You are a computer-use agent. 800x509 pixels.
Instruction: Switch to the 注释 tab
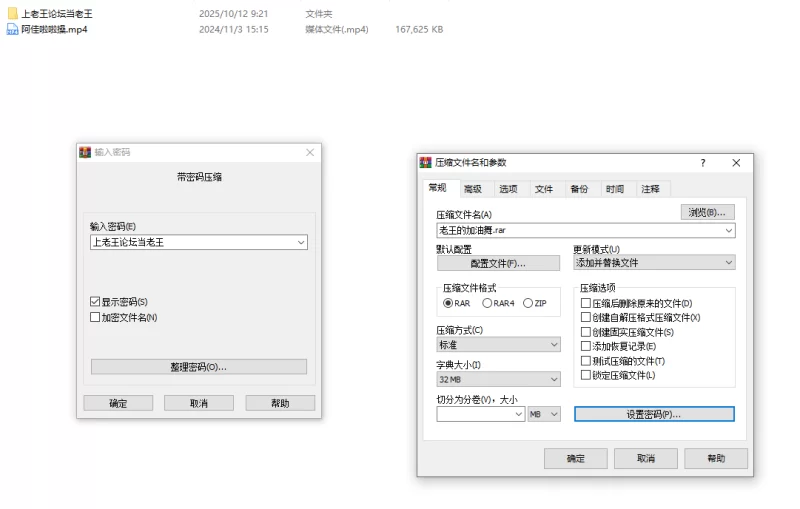click(x=651, y=189)
